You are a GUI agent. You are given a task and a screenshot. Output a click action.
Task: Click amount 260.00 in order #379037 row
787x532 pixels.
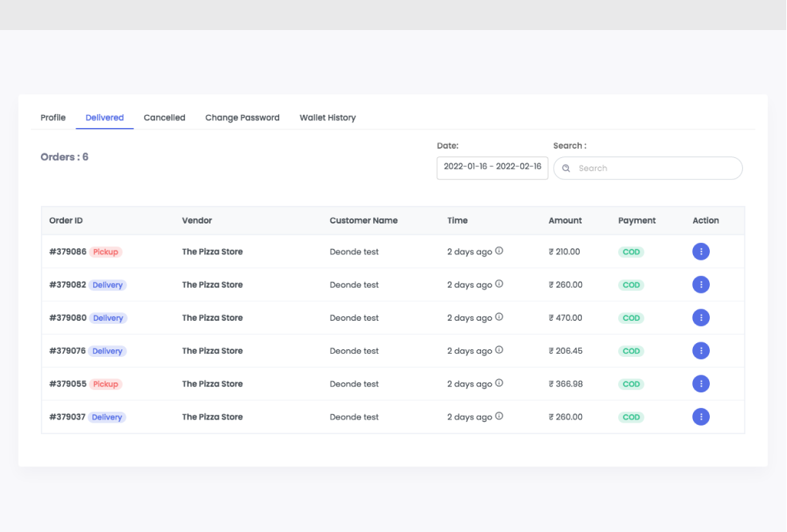pyautogui.click(x=566, y=417)
